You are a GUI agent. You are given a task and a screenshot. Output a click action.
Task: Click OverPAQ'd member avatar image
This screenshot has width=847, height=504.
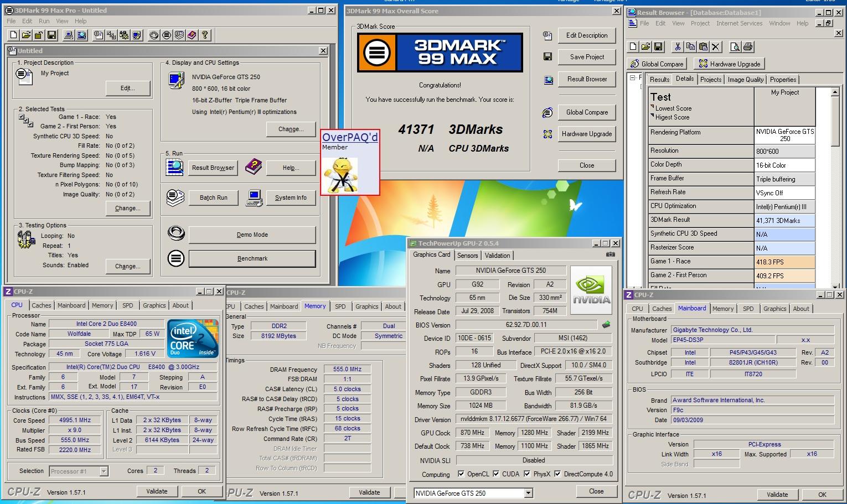coord(341,174)
